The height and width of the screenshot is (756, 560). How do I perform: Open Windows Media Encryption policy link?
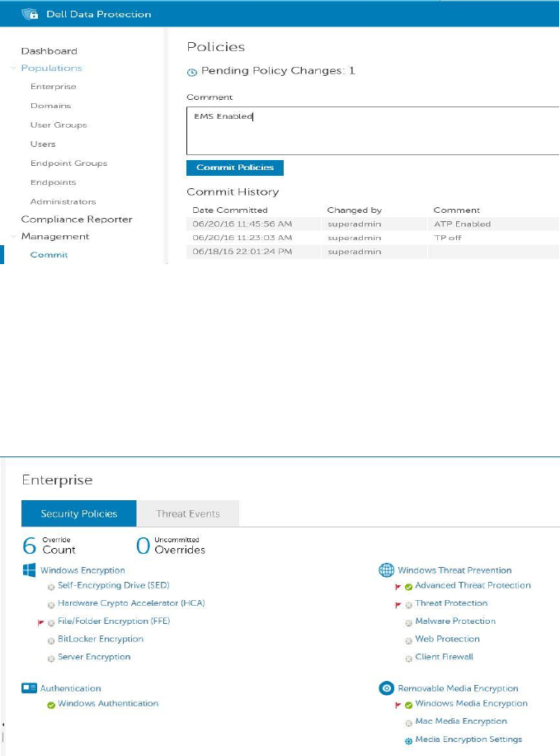tap(471, 703)
